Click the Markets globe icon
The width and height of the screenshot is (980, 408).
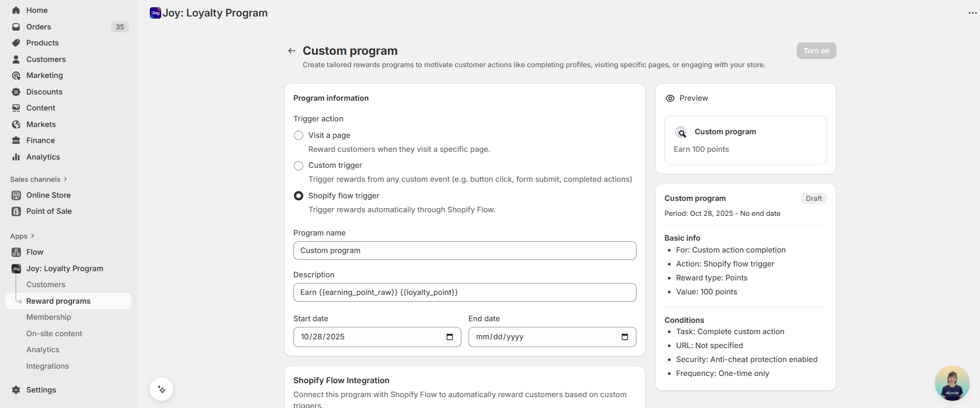(16, 124)
